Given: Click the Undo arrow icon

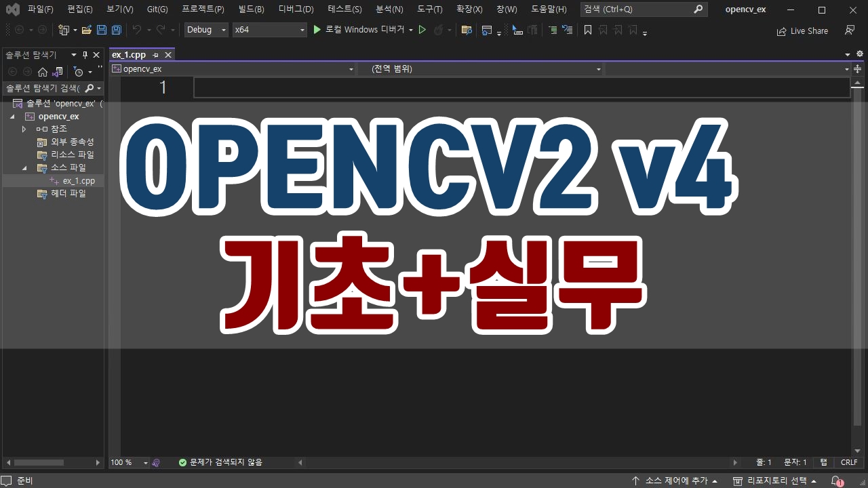Looking at the screenshot, I should [137, 30].
